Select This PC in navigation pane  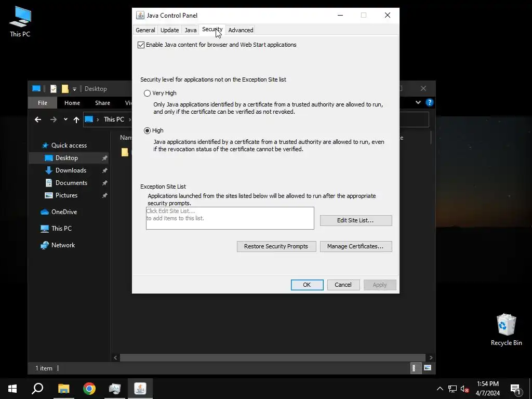tap(61, 229)
